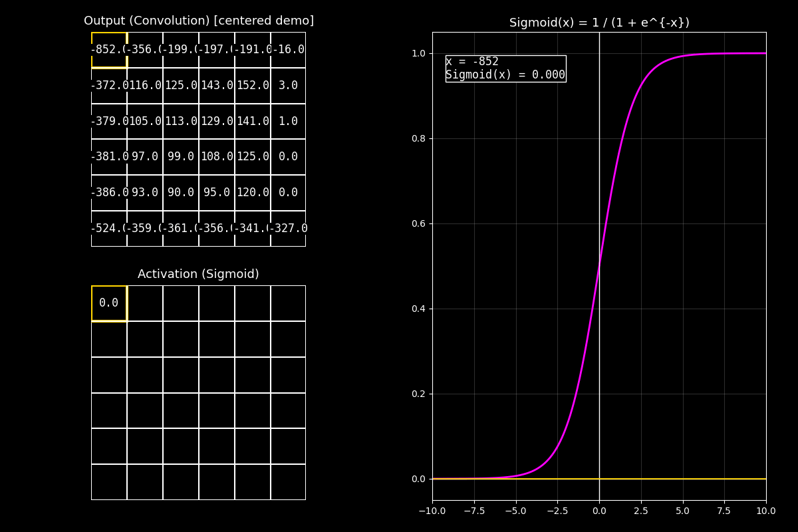Click the highlighted 0.0 cell in Activation grid

[x=109, y=303]
